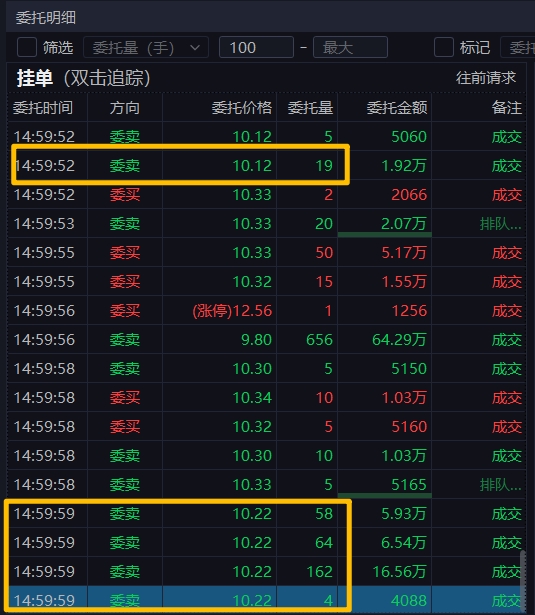Open the partly visible 委托 dropdown beside 标记

[x=518, y=47]
